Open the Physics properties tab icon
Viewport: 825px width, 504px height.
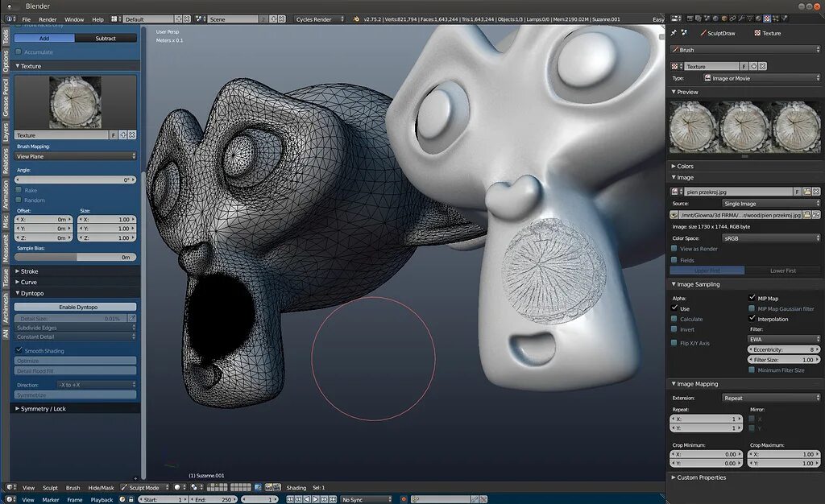pyautogui.click(x=785, y=19)
